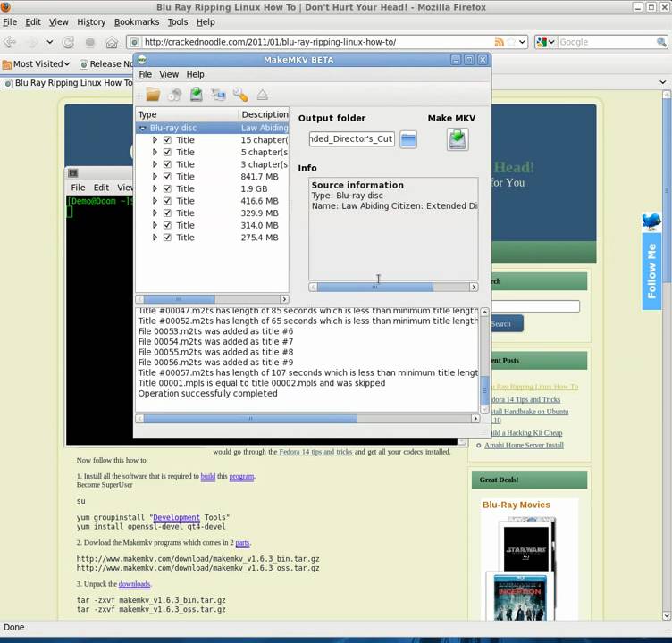Open Fedora 14 tips and tricks link in article
The height and width of the screenshot is (643, 672).
coord(315,452)
